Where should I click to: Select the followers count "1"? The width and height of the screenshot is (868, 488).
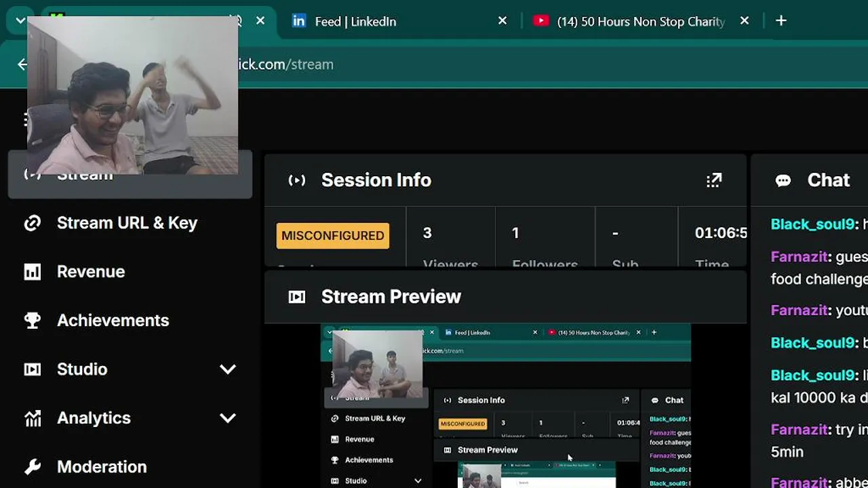coord(515,233)
